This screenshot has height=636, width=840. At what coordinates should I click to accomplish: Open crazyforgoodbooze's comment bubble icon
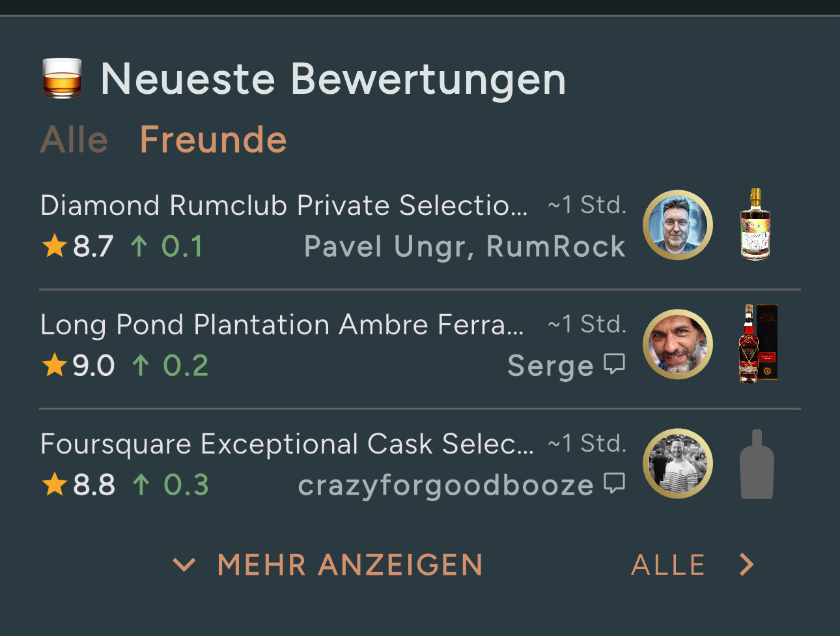pos(614,483)
